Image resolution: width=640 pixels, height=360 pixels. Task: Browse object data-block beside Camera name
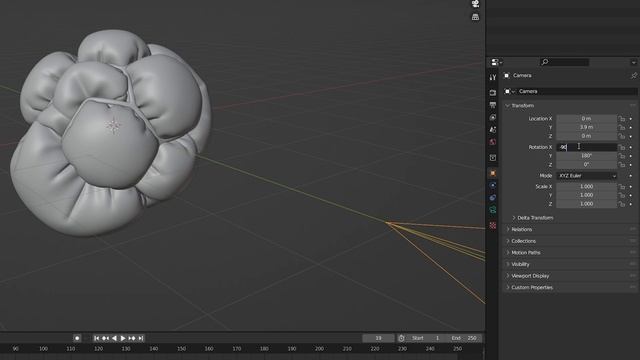pyautogui.click(x=509, y=91)
